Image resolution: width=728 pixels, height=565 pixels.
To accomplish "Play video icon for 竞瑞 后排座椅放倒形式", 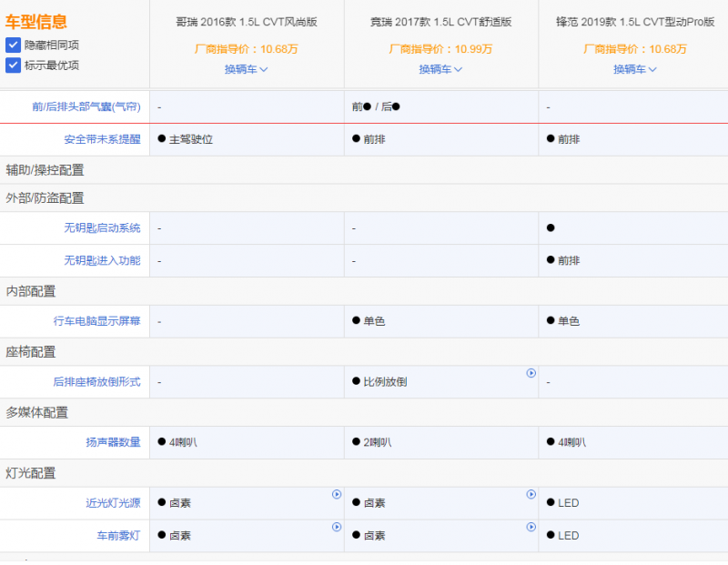I will coord(531,373).
